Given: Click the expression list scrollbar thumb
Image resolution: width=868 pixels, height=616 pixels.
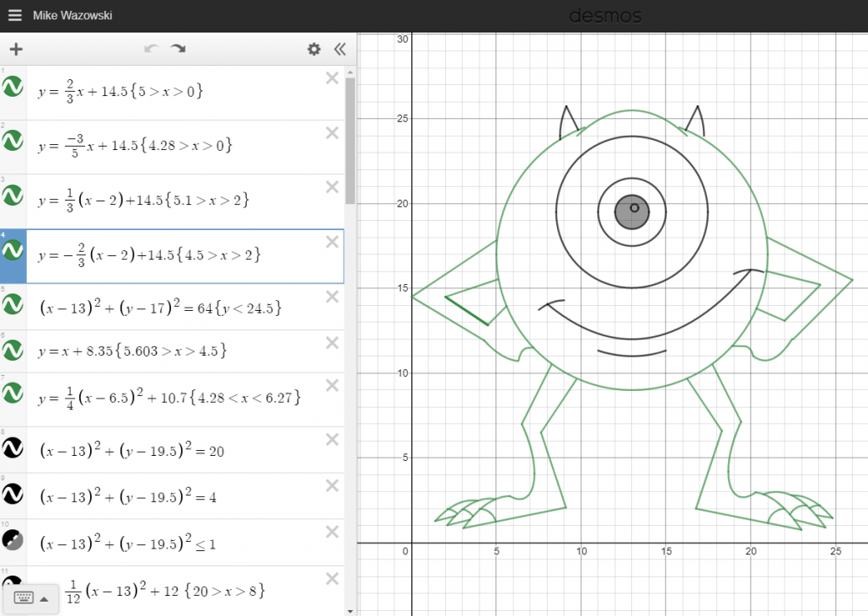Looking at the screenshot, I should pos(350,141).
